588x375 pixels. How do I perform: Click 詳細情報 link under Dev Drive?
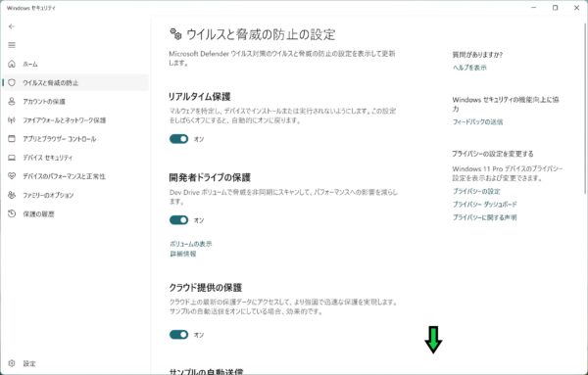[183, 254]
